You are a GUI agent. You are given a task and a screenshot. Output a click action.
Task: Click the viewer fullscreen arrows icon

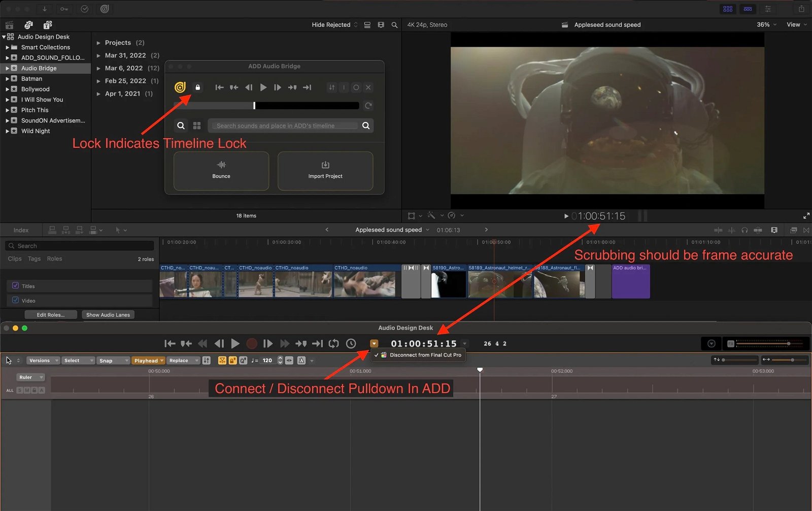click(806, 216)
